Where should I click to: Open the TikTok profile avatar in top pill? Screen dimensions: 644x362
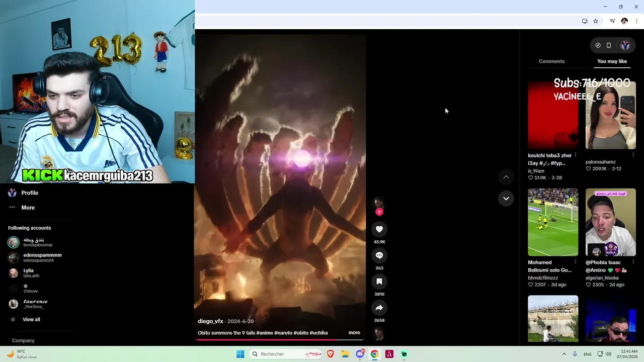625,45
